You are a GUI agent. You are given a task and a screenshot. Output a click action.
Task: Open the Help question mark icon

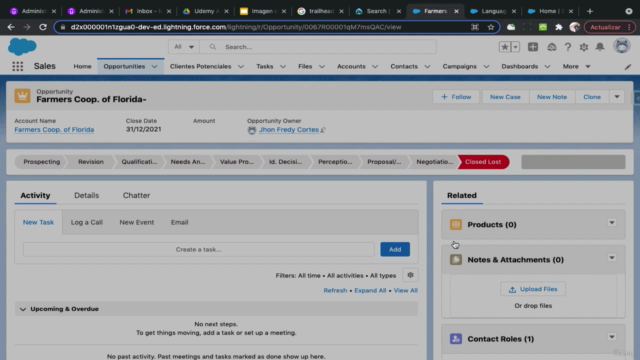tap(568, 47)
